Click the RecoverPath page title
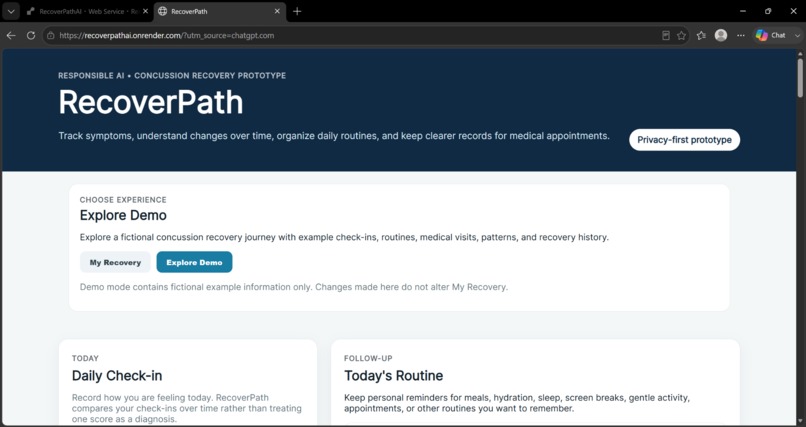Image resolution: width=806 pixels, height=427 pixels. [151, 102]
